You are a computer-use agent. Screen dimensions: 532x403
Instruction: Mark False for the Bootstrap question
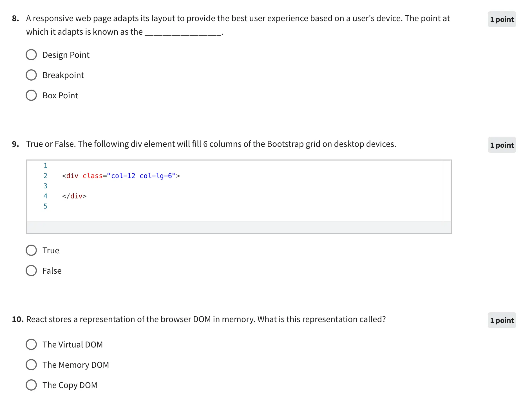[x=31, y=271]
